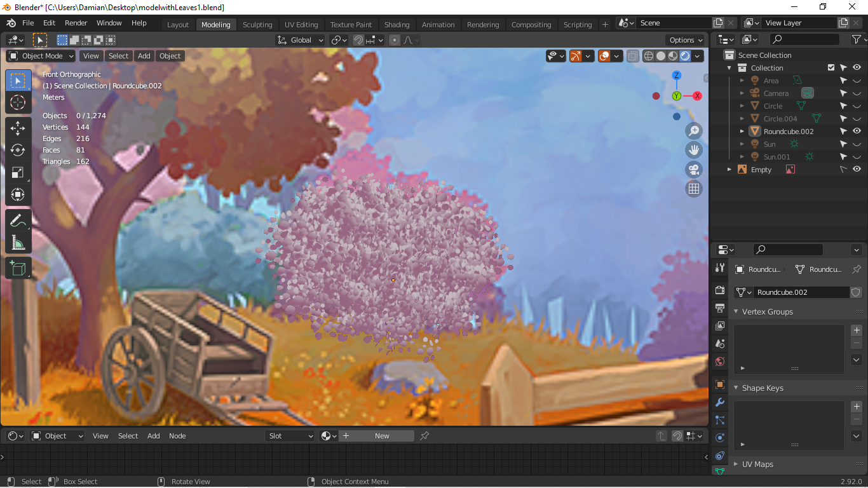This screenshot has height=488, width=868.
Task: Toggle fake user shield for Roundcube.002
Action: [856, 292]
